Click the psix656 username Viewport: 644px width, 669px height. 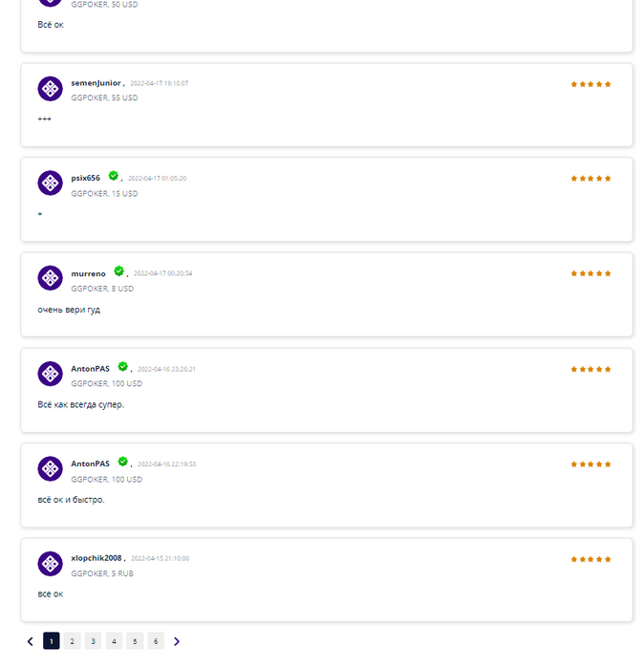coord(85,178)
